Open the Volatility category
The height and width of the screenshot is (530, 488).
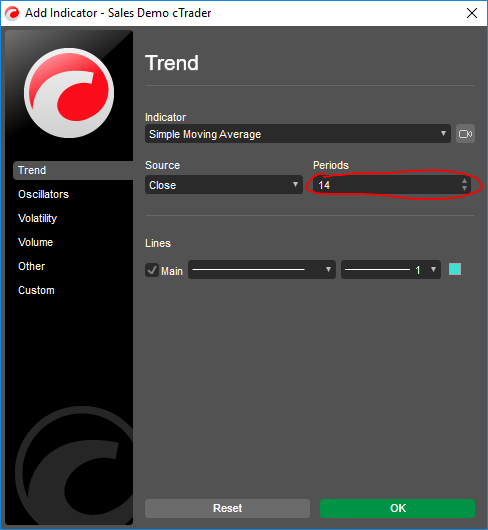pyautogui.click(x=38, y=218)
